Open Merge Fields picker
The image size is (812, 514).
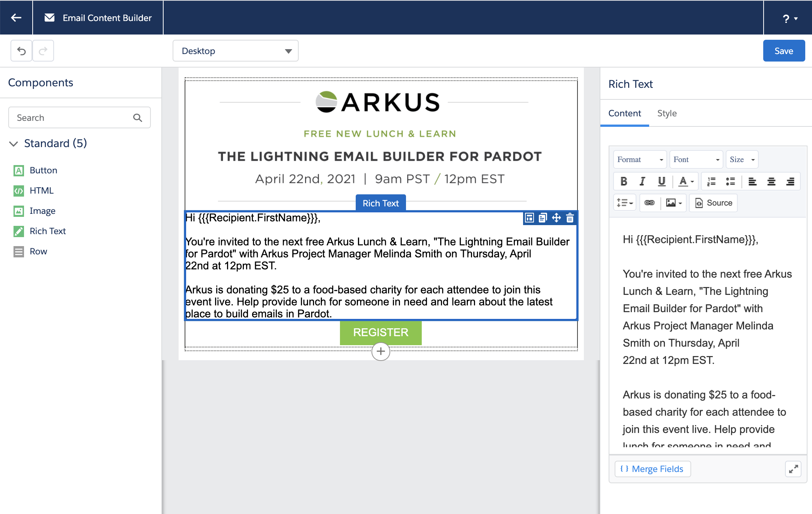652,469
